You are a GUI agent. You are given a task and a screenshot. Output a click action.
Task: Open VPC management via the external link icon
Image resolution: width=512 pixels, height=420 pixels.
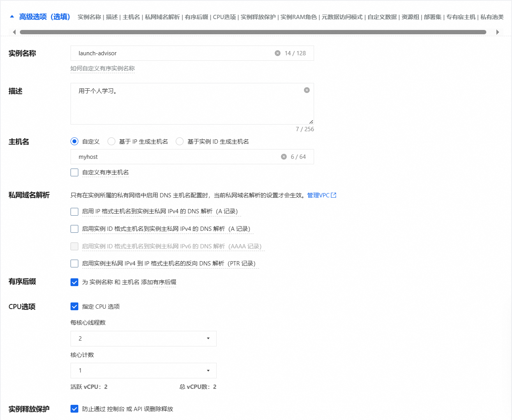(333, 195)
